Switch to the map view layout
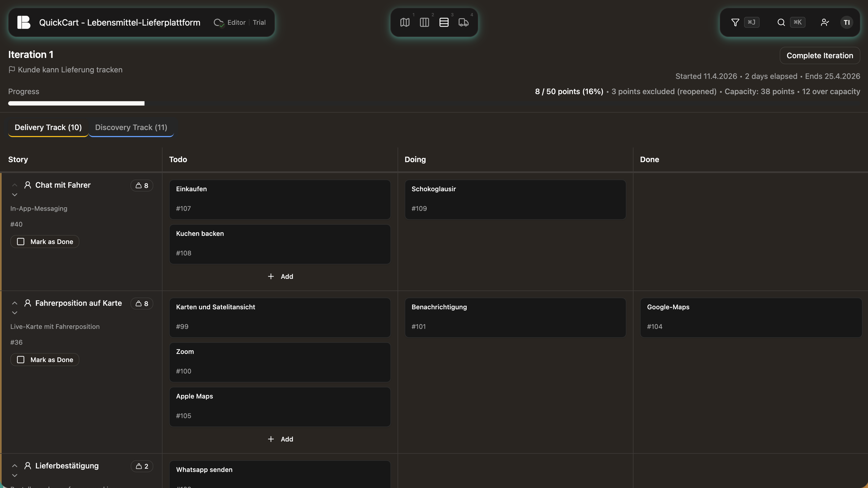868x488 pixels. click(404, 22)
